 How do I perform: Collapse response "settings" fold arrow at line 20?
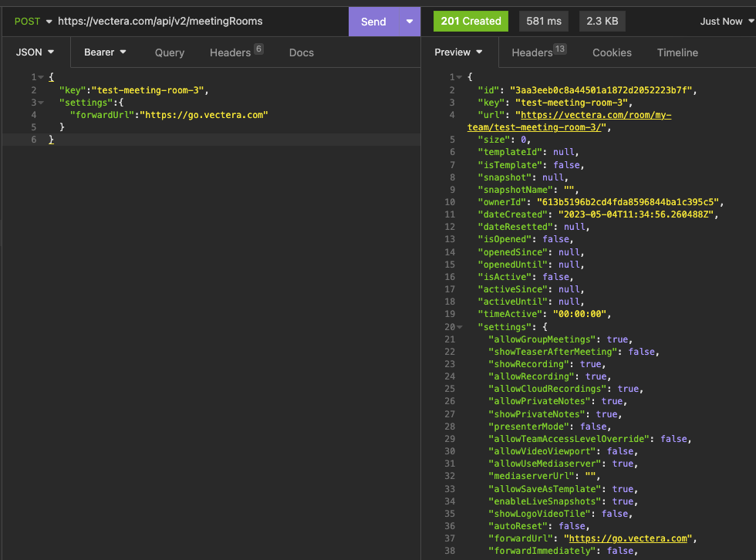pos(460,327)
